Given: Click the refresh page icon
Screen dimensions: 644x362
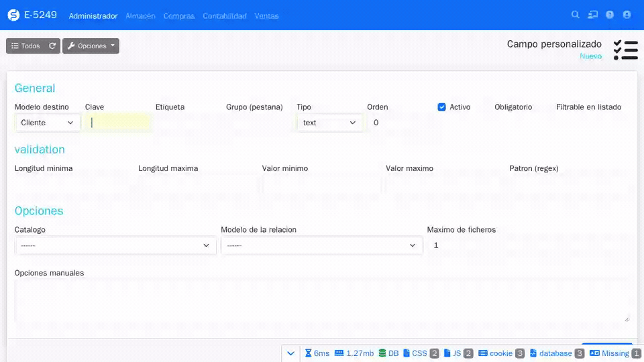Looking at the screenshot, I should tap(52, 46).
